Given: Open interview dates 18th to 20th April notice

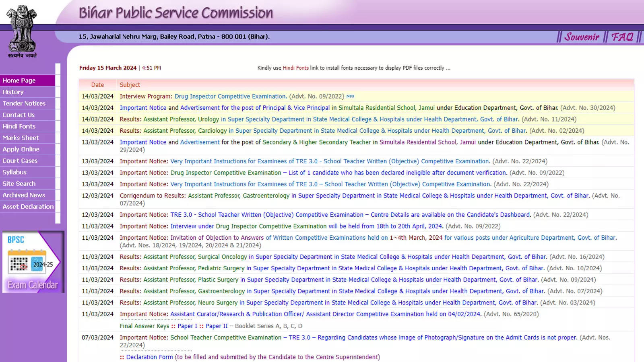Looking at the screenshot, I should click(307, 226).
